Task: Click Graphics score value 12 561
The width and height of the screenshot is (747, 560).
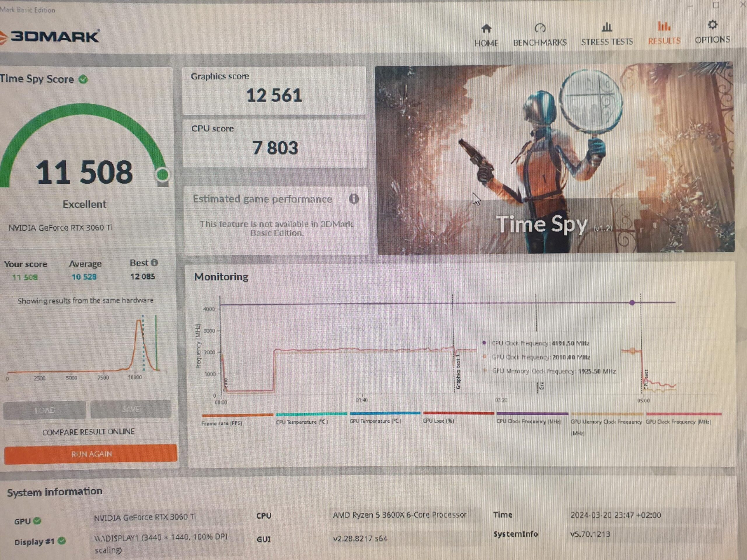Action: click(274, 95)
